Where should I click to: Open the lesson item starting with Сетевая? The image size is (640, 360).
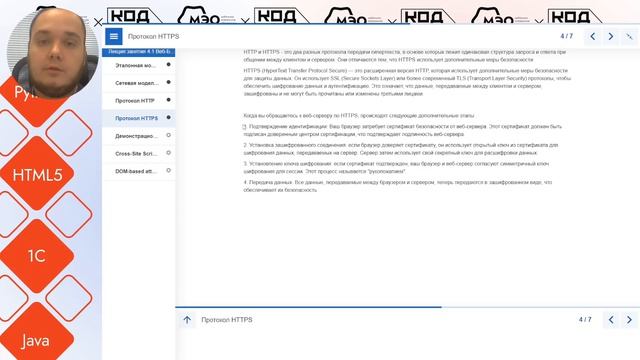click(x=139, y=83)
